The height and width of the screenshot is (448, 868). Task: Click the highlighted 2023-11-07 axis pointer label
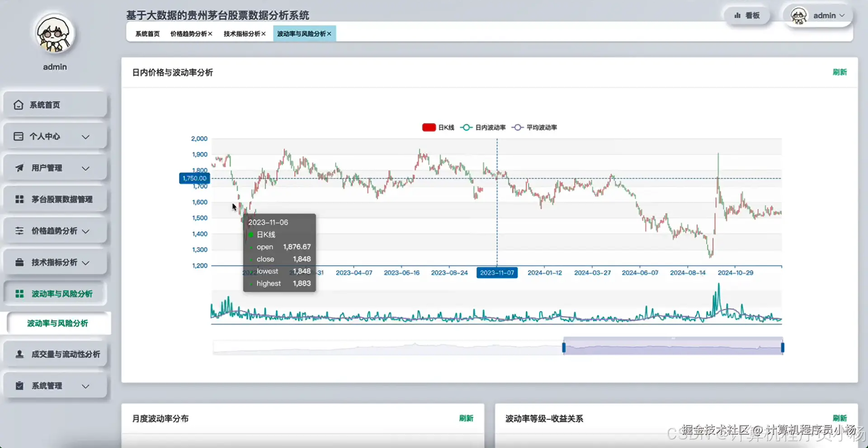pyautogui.click(x=497, y=273)
